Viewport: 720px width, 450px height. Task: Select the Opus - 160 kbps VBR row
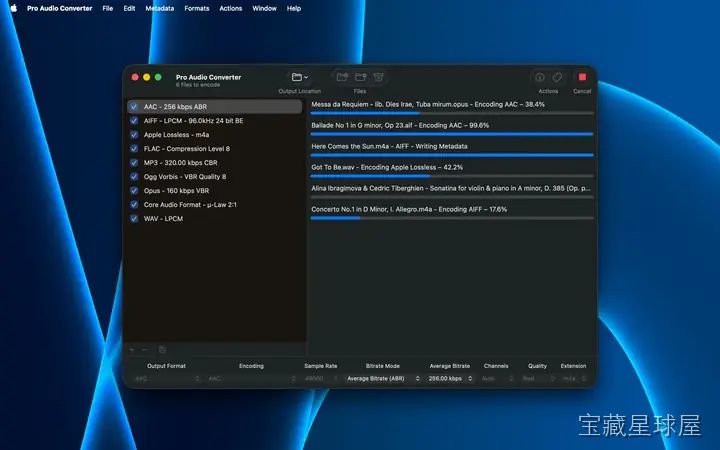[214, 191]
